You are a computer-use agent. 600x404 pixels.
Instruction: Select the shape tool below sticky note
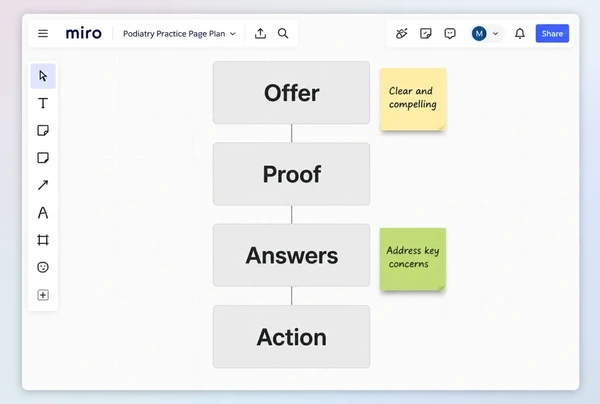click(43, 158)
